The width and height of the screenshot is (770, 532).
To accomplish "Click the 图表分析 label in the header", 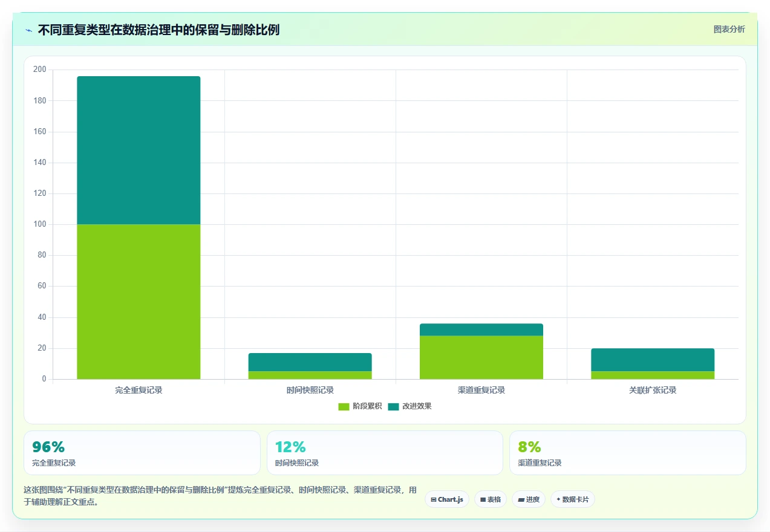I will (x=729, y=29).
